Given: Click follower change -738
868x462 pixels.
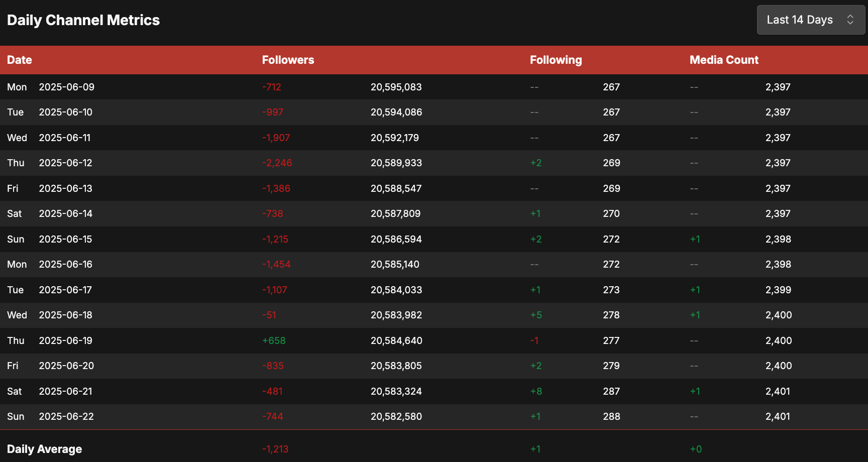Looking at the screenshot, I should 273,214.
